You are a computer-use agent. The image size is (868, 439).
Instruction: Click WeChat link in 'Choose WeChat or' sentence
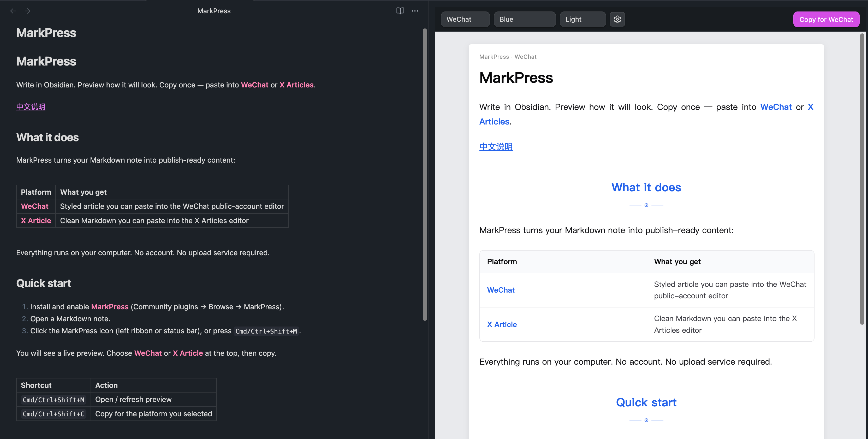pos(148,353)
